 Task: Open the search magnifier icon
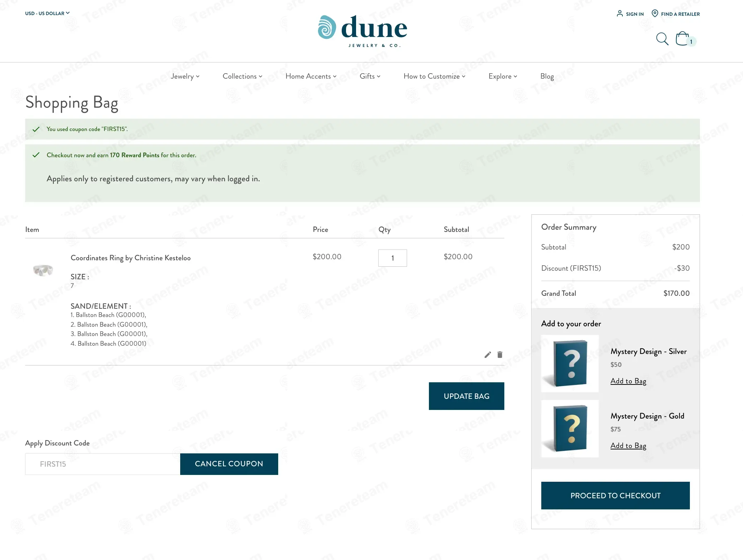[662, 39]
